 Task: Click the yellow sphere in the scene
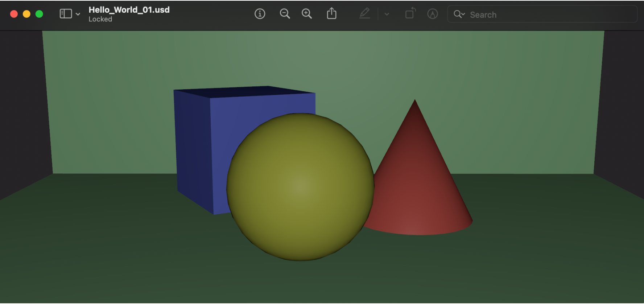(300, 187)
